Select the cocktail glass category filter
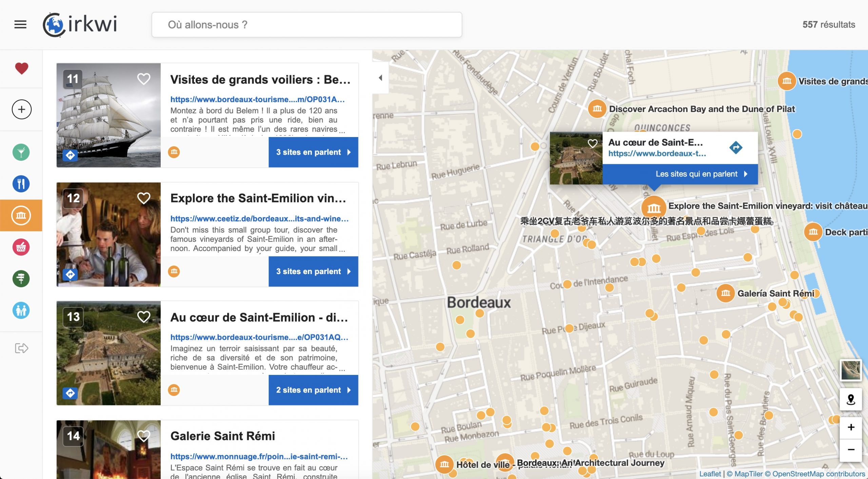This screenshot has height=479, width=868. 21,152
